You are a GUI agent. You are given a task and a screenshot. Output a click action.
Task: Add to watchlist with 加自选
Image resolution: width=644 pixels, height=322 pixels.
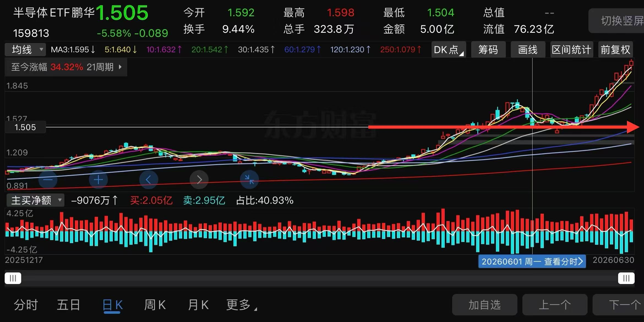coord(485,305)
